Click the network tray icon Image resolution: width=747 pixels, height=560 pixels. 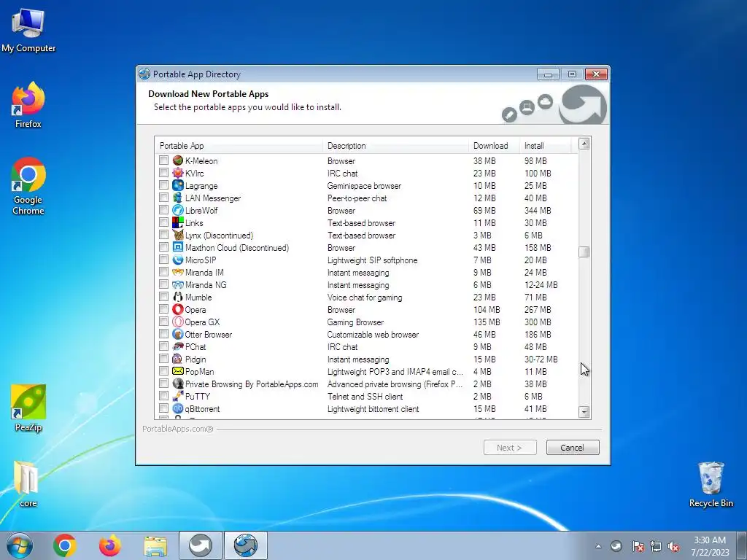(656, 546)
